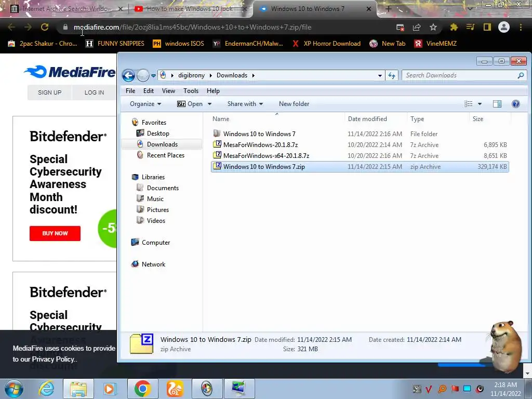Open the Pictures library
Image resolution: width=532 pixels, height=399 pixels.
pos(158,210)
